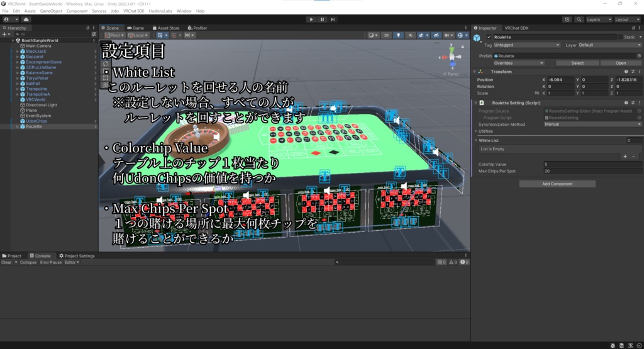Open the Scene draw mode dropdown

pos(373,35)
